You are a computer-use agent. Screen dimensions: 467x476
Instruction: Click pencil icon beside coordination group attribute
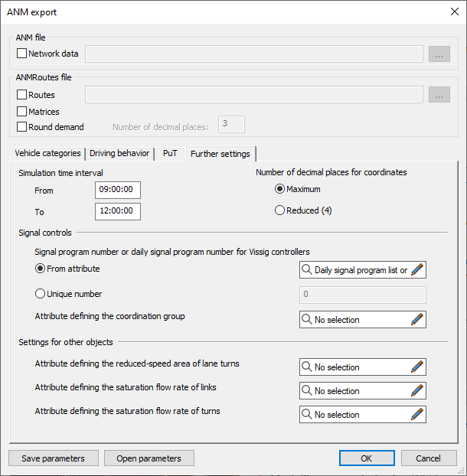416,320
